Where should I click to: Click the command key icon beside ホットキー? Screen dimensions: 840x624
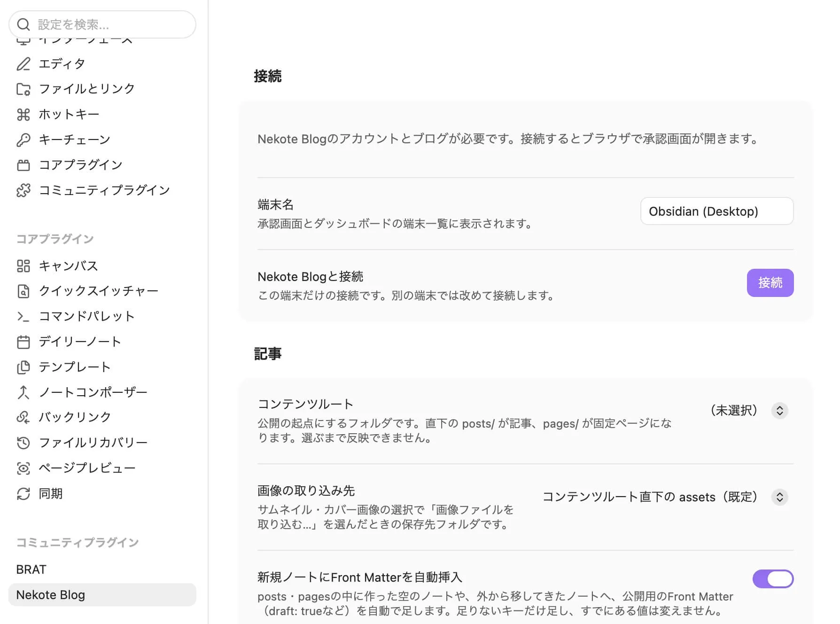(x=23, y=114)
